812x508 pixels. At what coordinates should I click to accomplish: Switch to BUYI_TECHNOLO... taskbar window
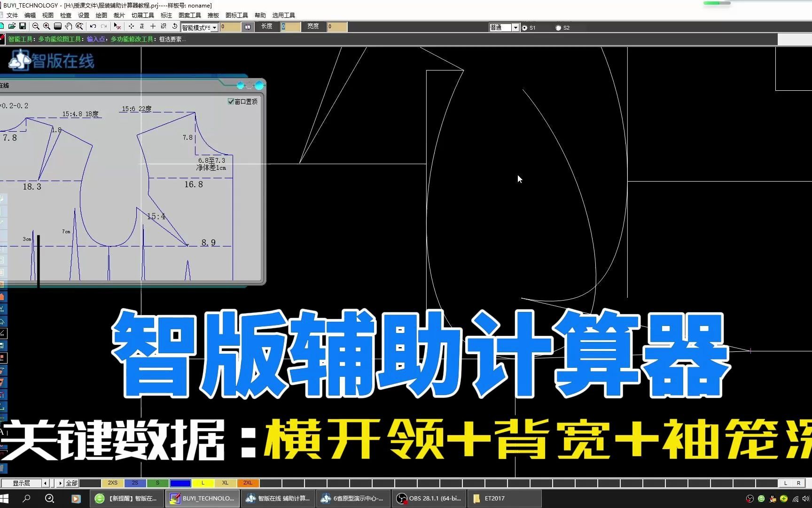coord(202,499)
